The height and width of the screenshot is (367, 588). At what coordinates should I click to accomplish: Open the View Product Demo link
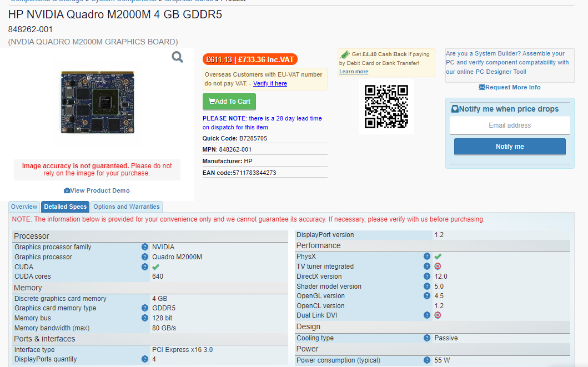(97, 190)
